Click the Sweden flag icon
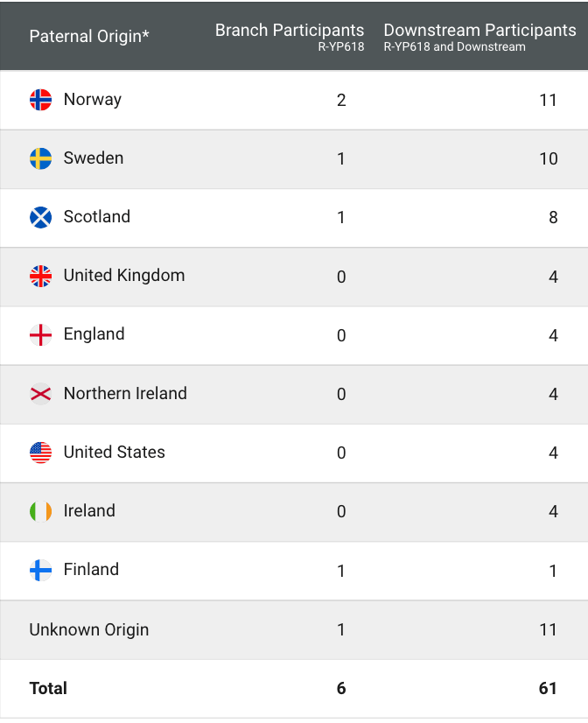 (x=40, y=158)
